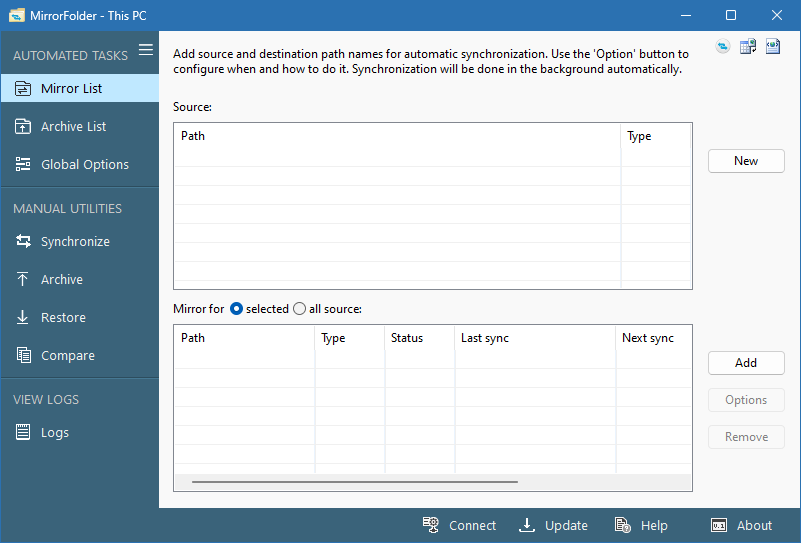Open the manual Archive utility
The height and width of the screenshot is (543, 801).
pos(80,279)
